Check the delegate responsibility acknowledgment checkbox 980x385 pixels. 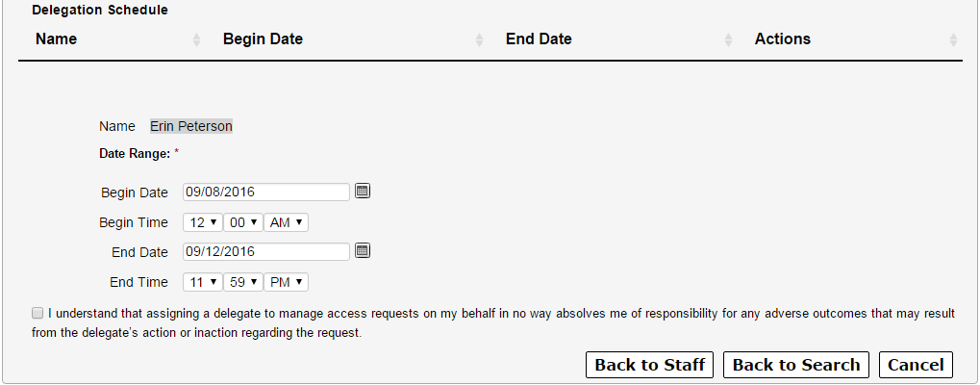pos(38,313)
